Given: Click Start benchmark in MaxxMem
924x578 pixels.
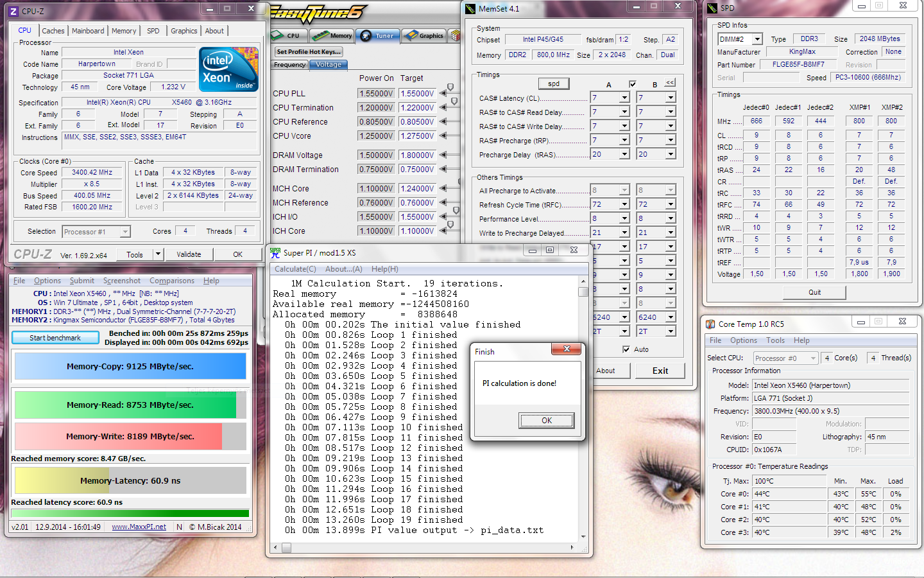Looking at the screenshot, I should (55, 338).
